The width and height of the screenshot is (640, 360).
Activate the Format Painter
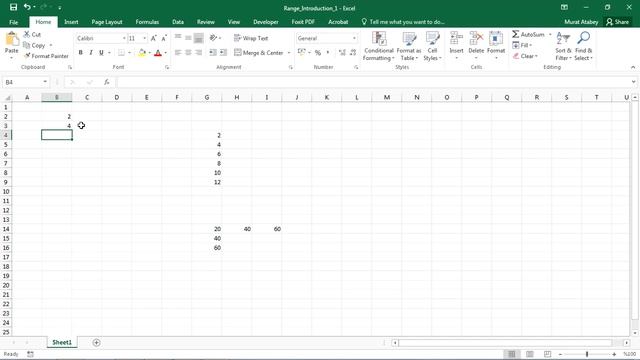(46, 56)
